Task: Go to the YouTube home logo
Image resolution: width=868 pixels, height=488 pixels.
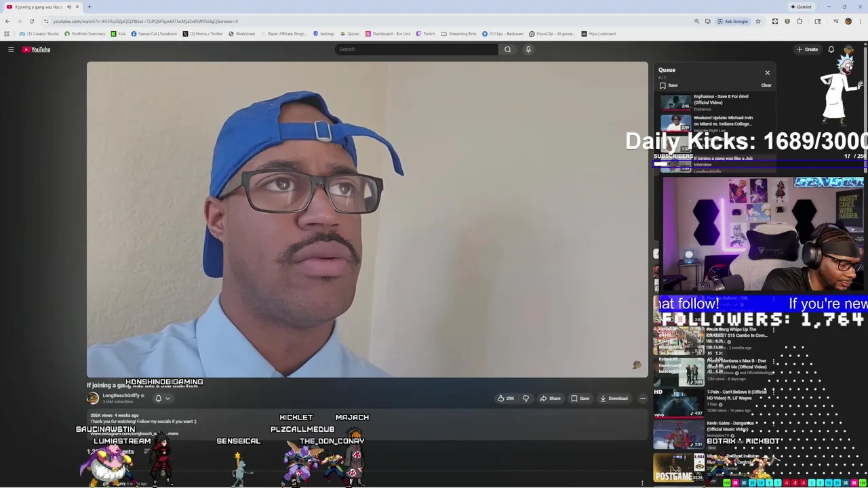Action: tap(36, 49)
